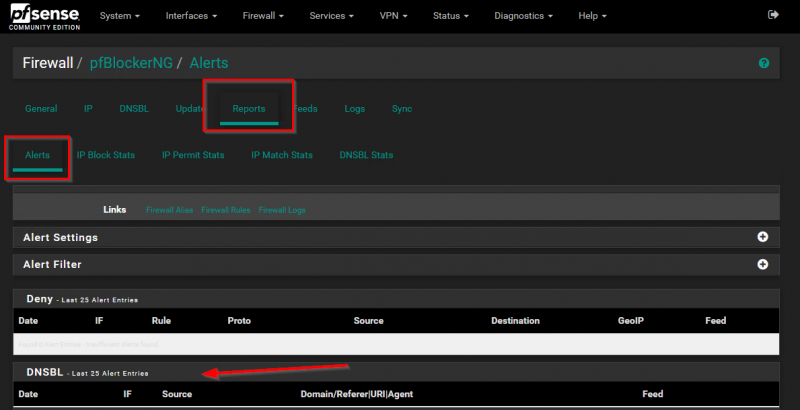The height and width of the screenshot is (410, 800).
Task: Follow the Firewall Logs link
Action: pos(282,210)
